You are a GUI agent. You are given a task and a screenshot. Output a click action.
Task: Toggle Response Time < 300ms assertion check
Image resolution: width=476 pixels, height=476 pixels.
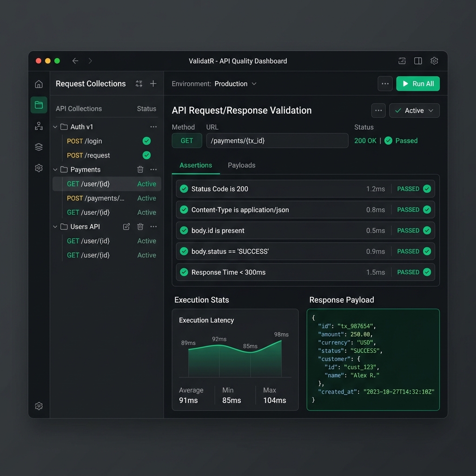pyautogui.click(x=184, y=272)
